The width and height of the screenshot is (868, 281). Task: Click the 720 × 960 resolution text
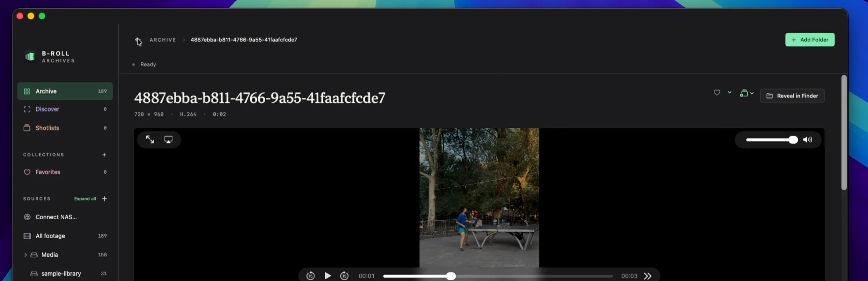click(149, 114)
